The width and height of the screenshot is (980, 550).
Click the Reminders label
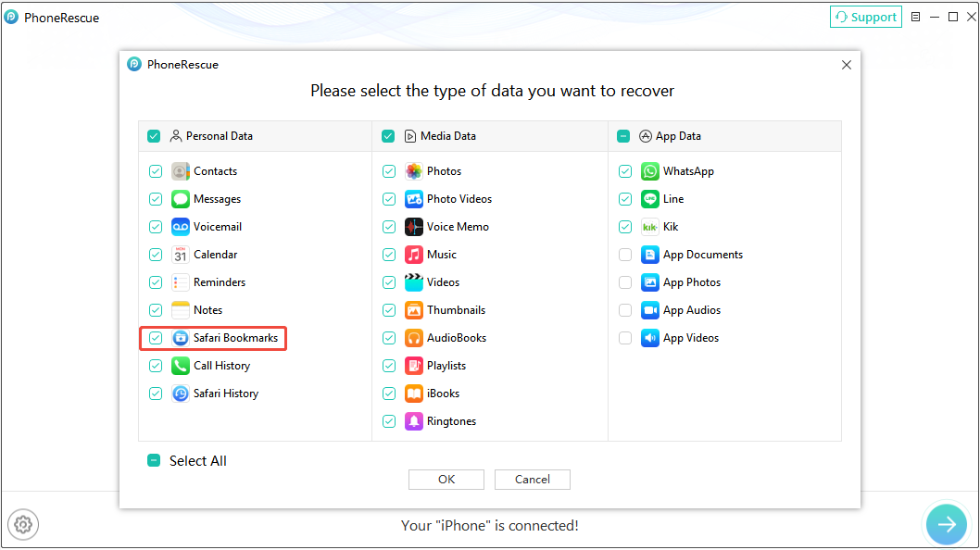coord(220,282)
